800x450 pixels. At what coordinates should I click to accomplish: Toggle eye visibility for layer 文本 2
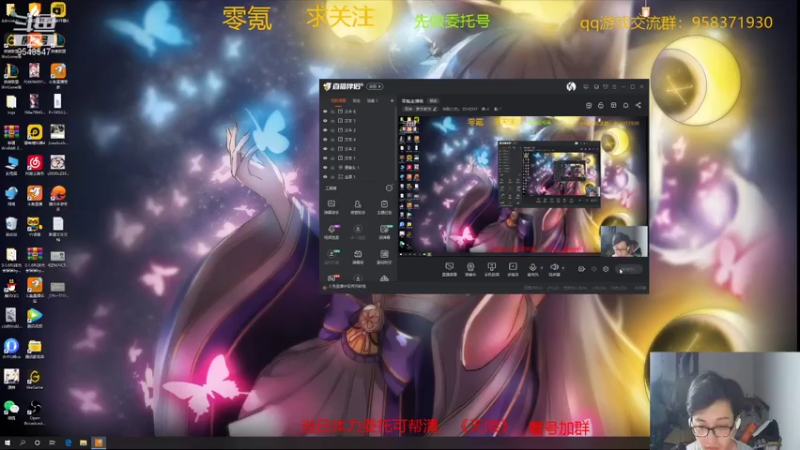click(325, 148)
